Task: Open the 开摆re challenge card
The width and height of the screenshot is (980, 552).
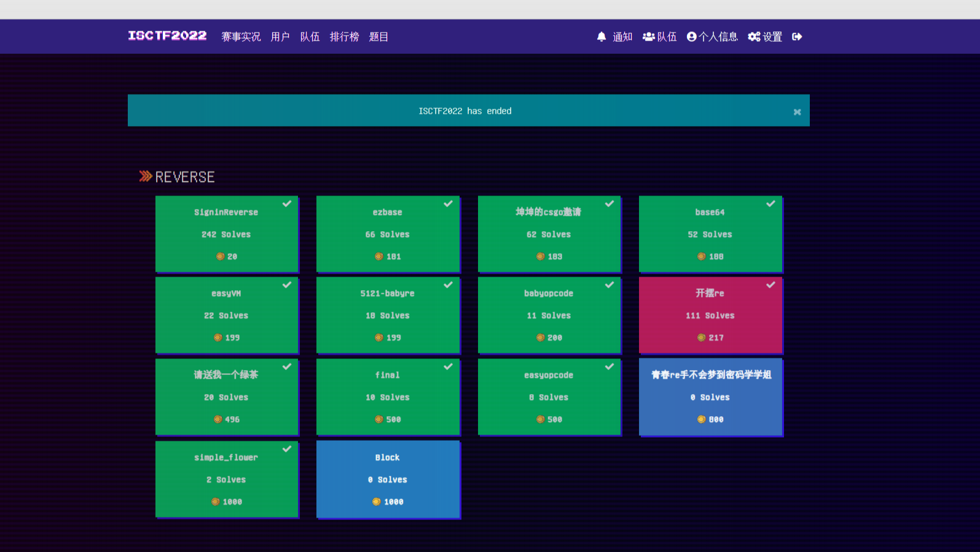Action: point(710,315)
